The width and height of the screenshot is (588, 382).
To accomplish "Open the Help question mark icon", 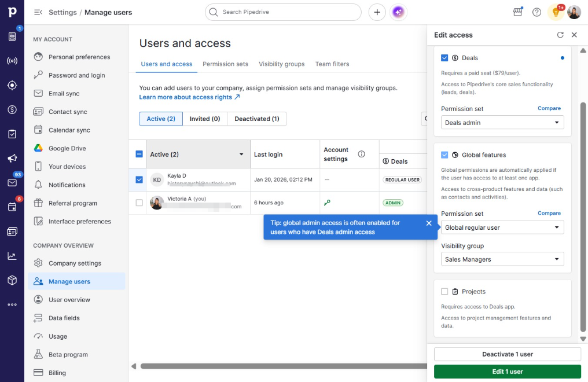I will 536,12.
